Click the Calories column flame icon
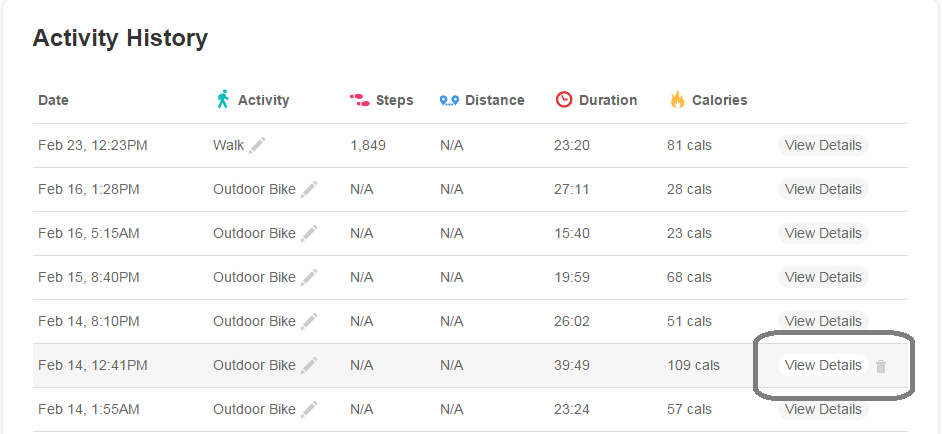Screen dimensions: 942x434 click(678, 99)
